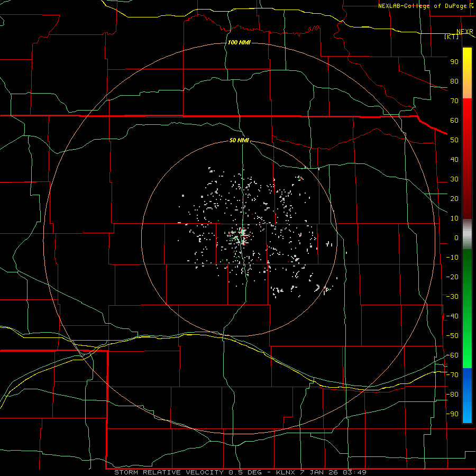Click the positive 90 scale label
The height and width of the screenshot is (476, 476).
454,62
